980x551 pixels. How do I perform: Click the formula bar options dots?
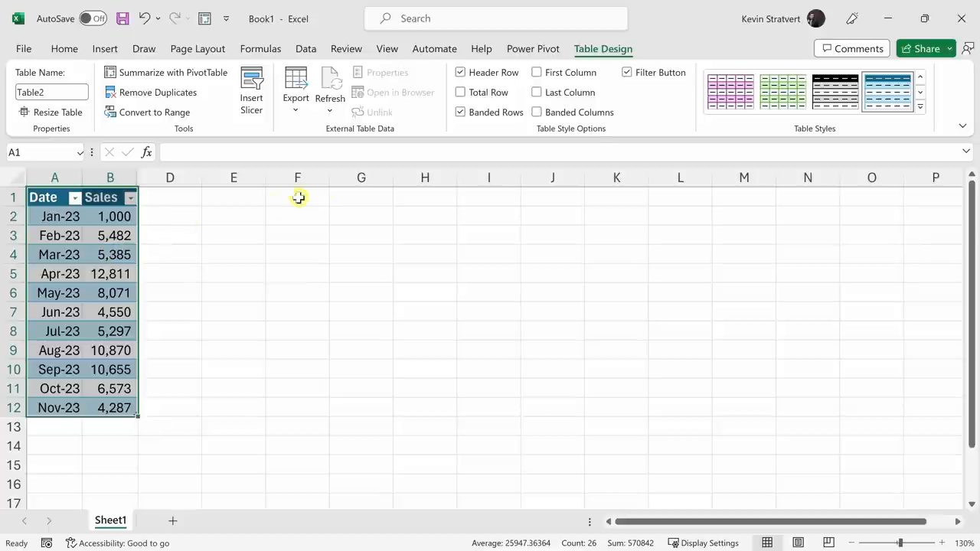click(92, 152)
